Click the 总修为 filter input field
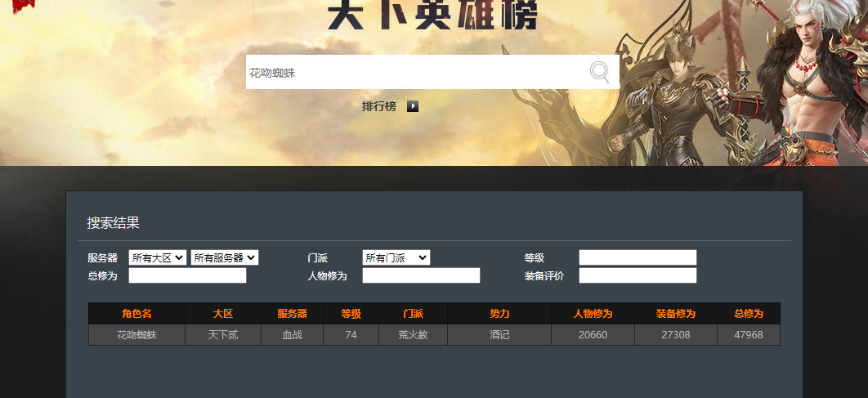The width and height of the screenshot is (868, 398). (188, 275)
